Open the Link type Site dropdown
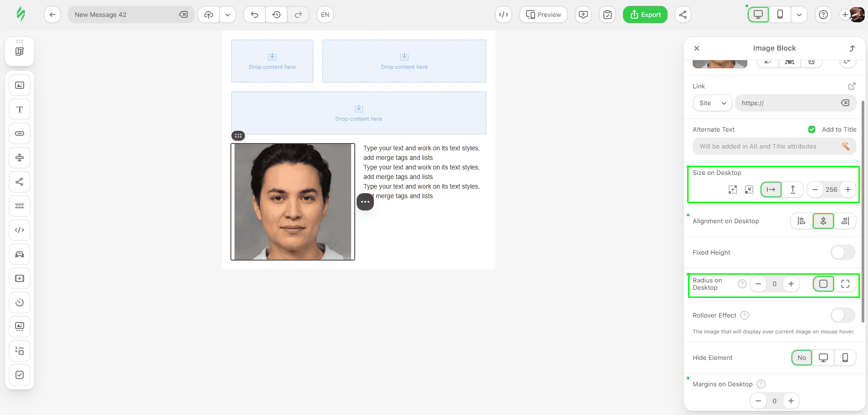The image size is (868, 415). pyautogui.click(x=713, y=103)
